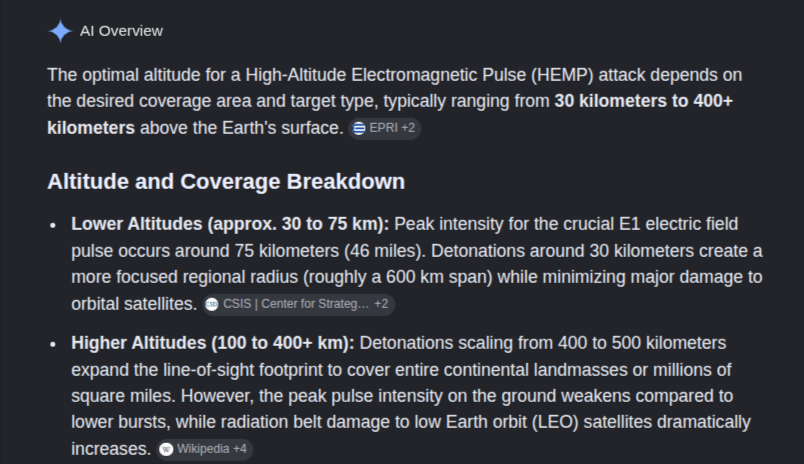Click the Wikipedia W favicon
Screen dimensions: 804x464
tap(166, 450)
